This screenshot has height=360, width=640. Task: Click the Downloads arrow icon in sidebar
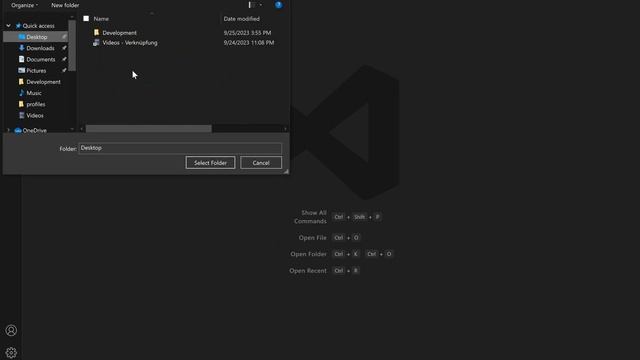click(22, 48)
